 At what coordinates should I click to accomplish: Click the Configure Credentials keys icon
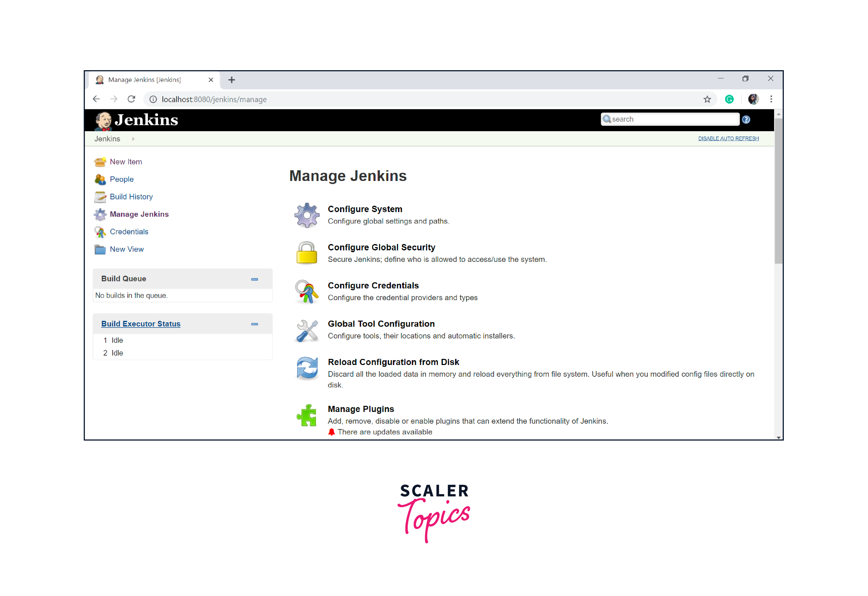coord(307,291)
